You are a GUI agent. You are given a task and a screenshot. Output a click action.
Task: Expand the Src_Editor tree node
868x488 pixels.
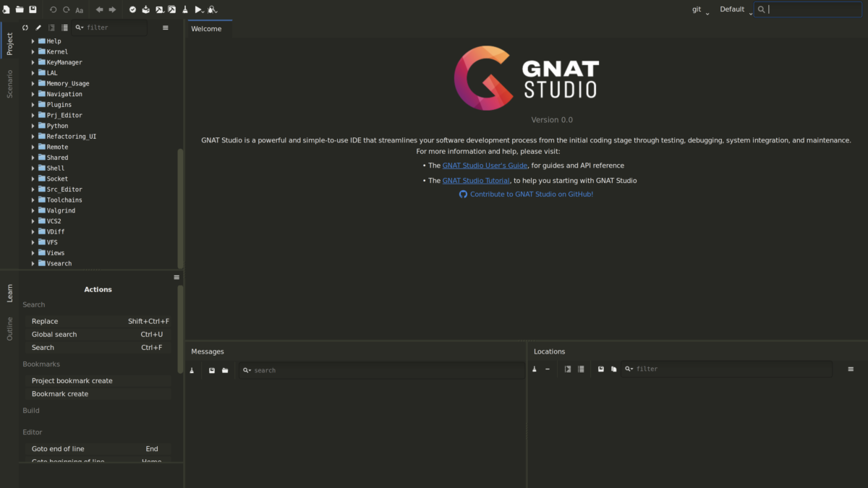click(x=33, y=189)
